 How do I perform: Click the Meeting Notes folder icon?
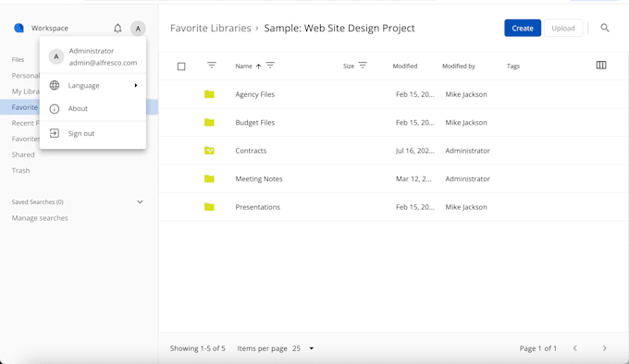pos(209,178)
